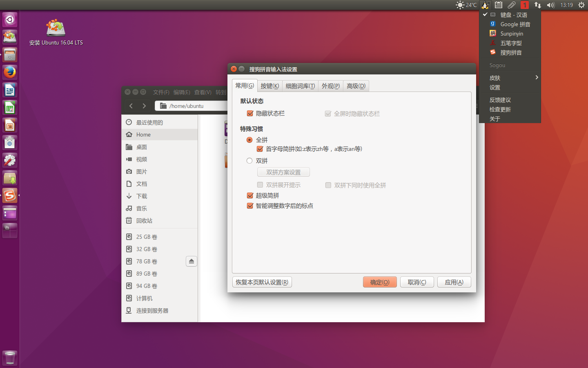This screenshot has width=588, height=368.
Task: Select the 双拼 radio button
Action: (249, 161)
